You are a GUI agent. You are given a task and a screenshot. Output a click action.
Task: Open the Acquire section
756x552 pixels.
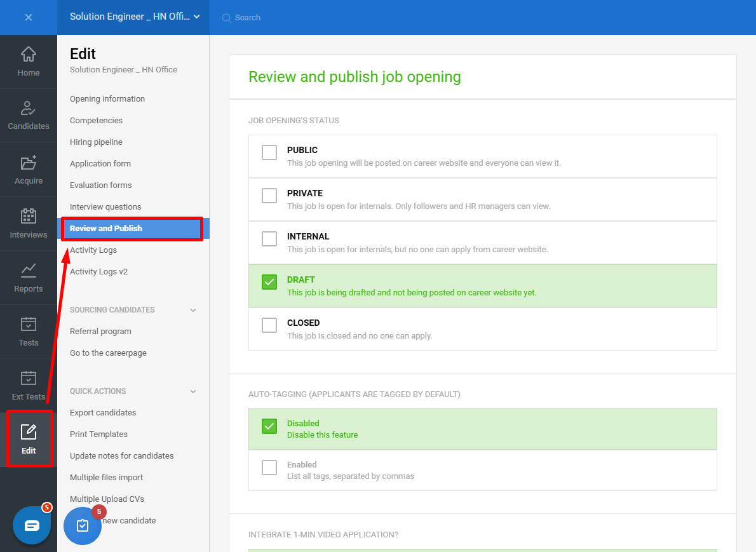[x=29, y=170]
